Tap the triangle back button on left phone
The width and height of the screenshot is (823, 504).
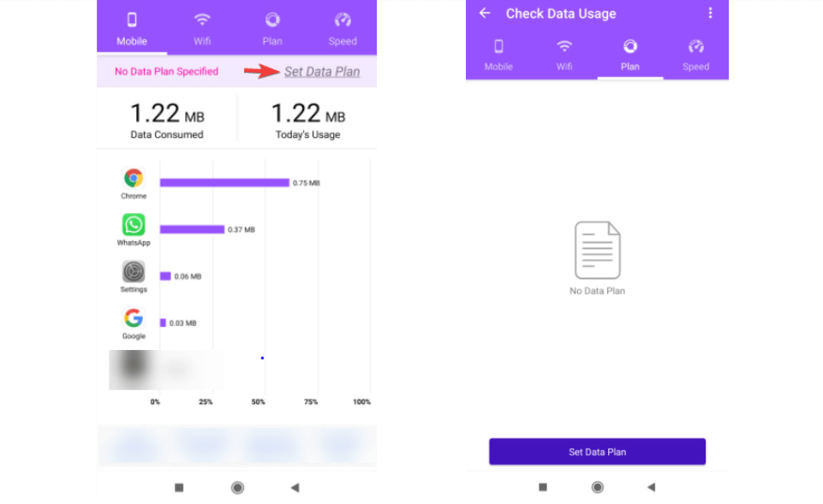point(295,488)
